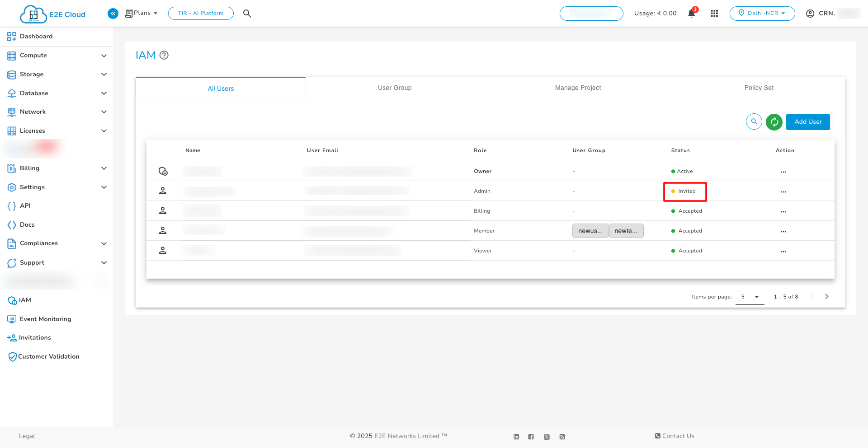This screenshot has height=448, width=868.
Task: Open the items per page dropdown
Action: pyautogui.click(x=750, y=297)
